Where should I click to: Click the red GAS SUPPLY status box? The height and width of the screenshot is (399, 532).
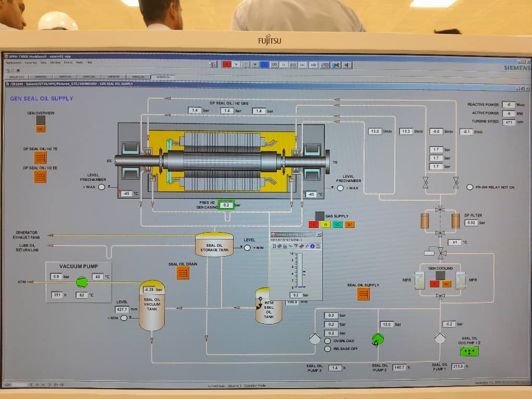click(x=313, y=225)
